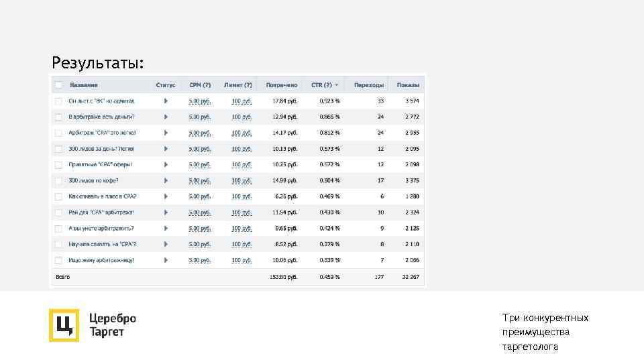
Task: Click the CTR value '0.339 %'
Action: point(330,260)
